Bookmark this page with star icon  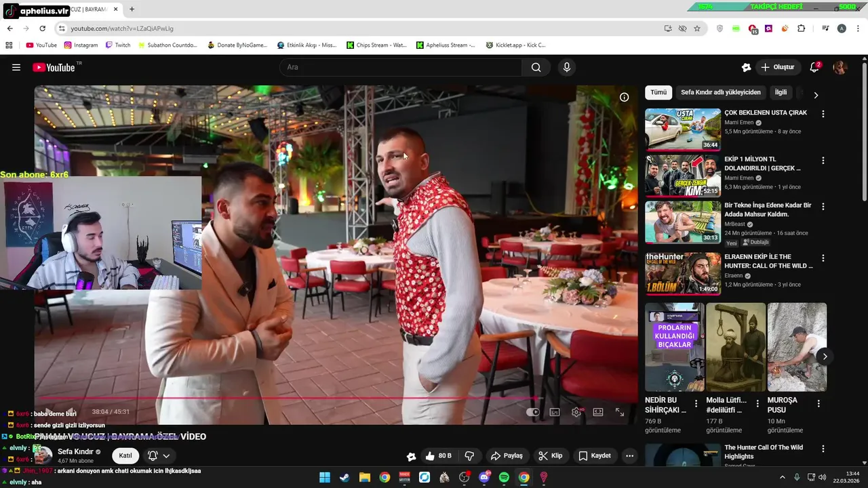697,28
